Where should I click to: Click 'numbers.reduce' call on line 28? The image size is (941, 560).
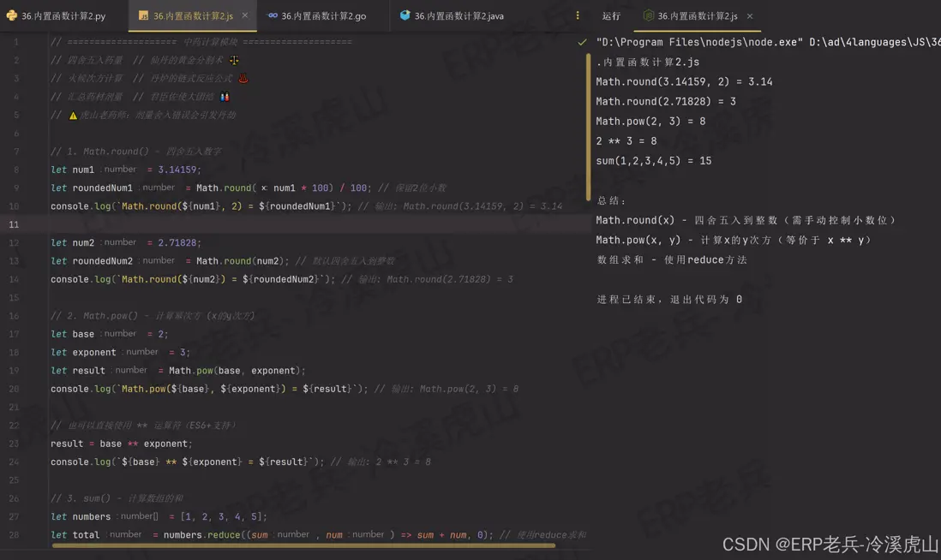[201, 535]
